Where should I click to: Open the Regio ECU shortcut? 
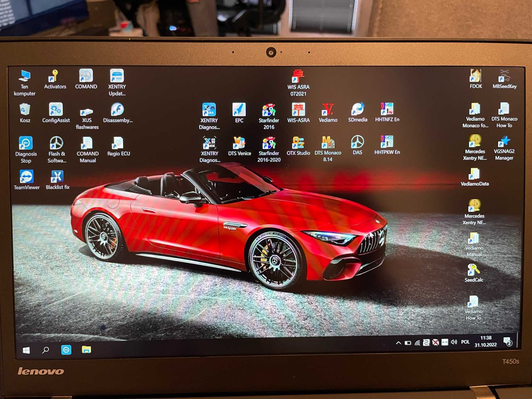(x=118, y=147)
